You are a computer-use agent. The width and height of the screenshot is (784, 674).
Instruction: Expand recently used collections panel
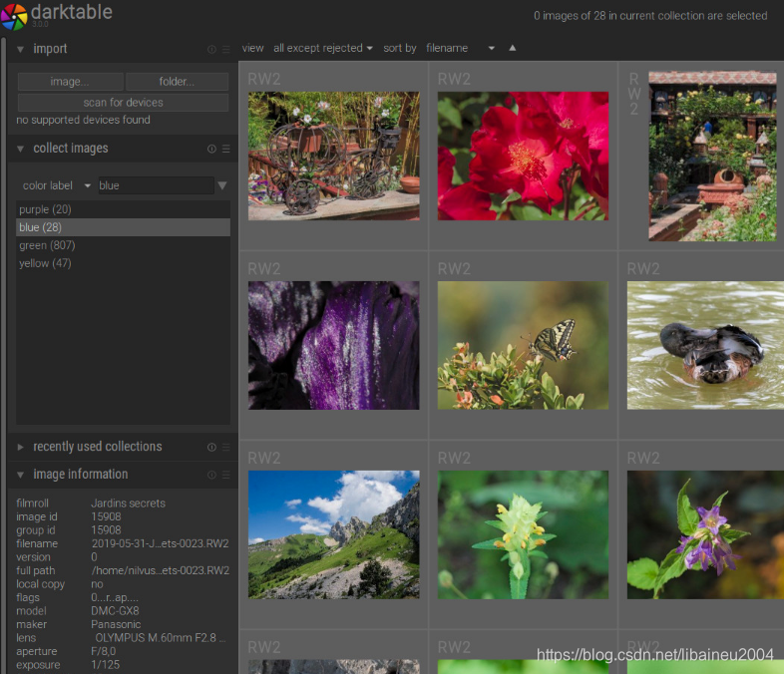(21, 447)
